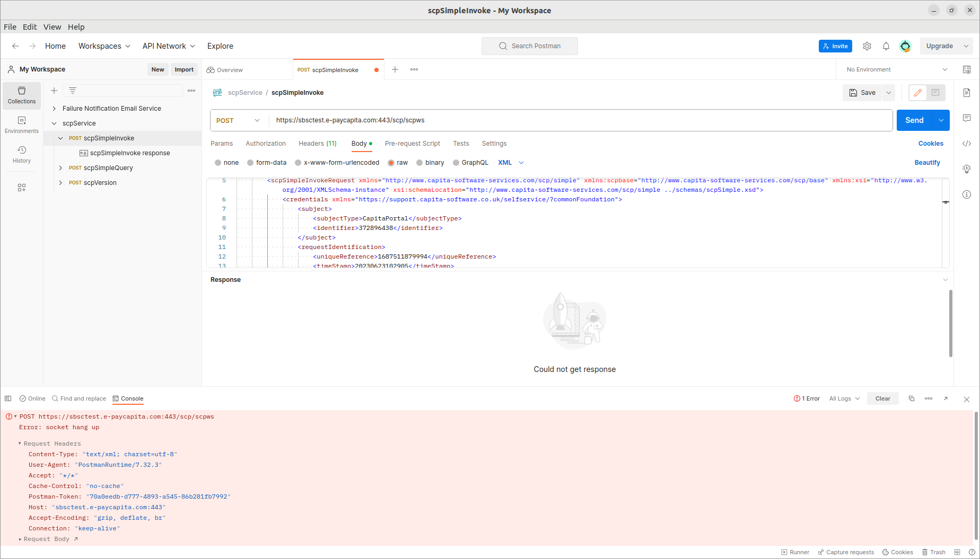Open the No Environment dropdown
Image resolution: width=980 pixels, height=559 pixels.
click(x=897, y=69)
